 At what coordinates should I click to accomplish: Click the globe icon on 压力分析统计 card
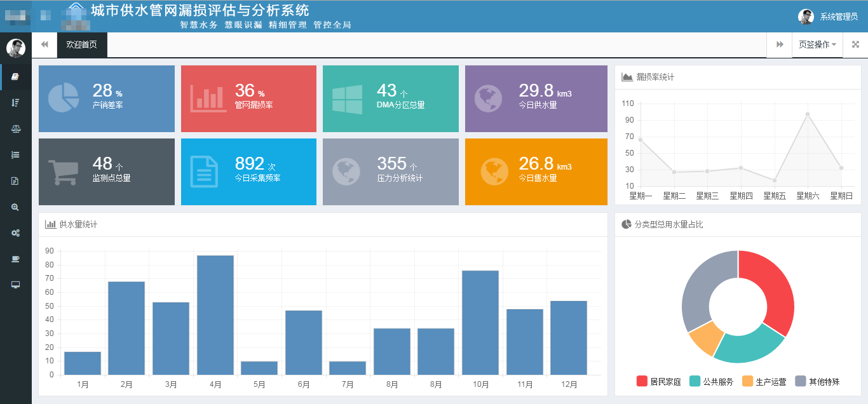pos(346,172)
